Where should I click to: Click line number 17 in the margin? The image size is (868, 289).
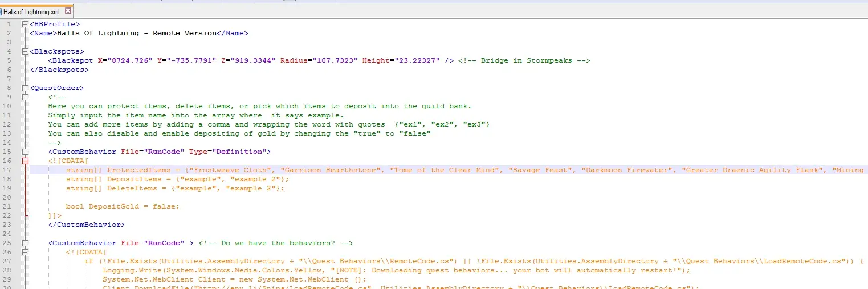point(8,170)
